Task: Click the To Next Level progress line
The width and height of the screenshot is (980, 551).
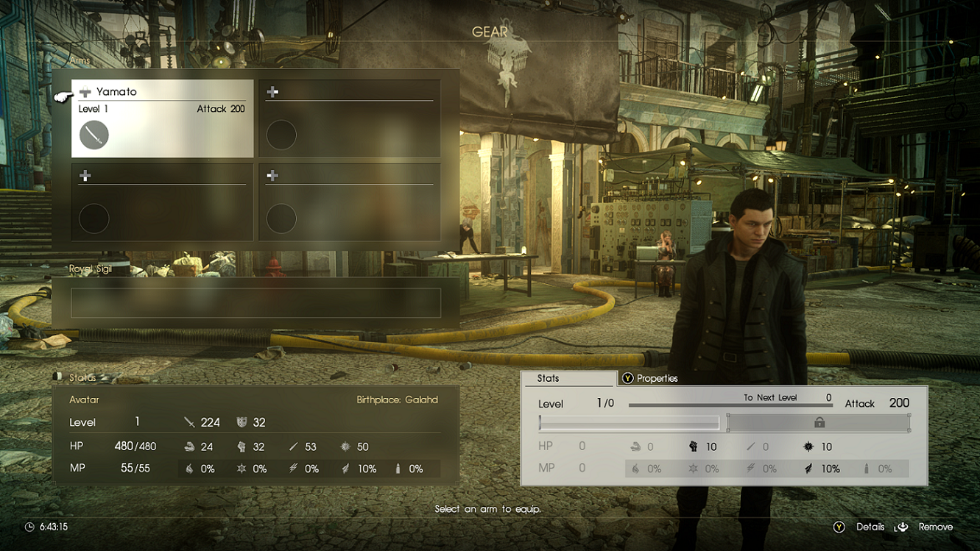Action: (730, 405)
